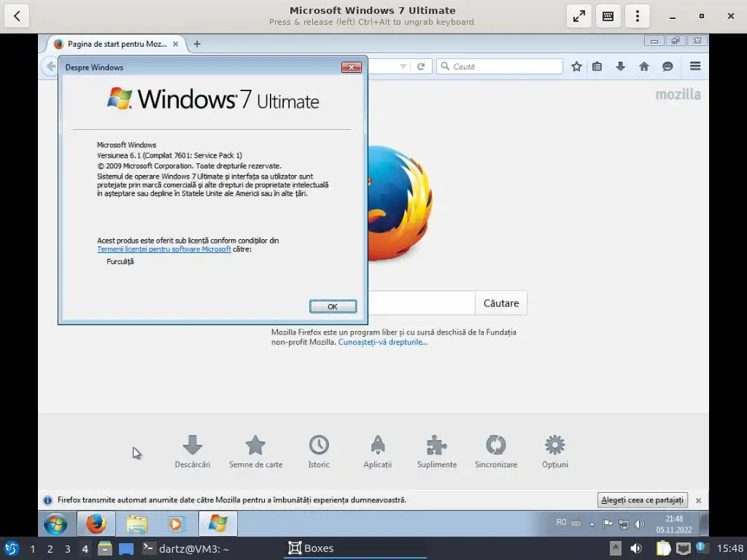Dismiss the Firefox data notification bar
747x560 pixels.
coord(698,500)
